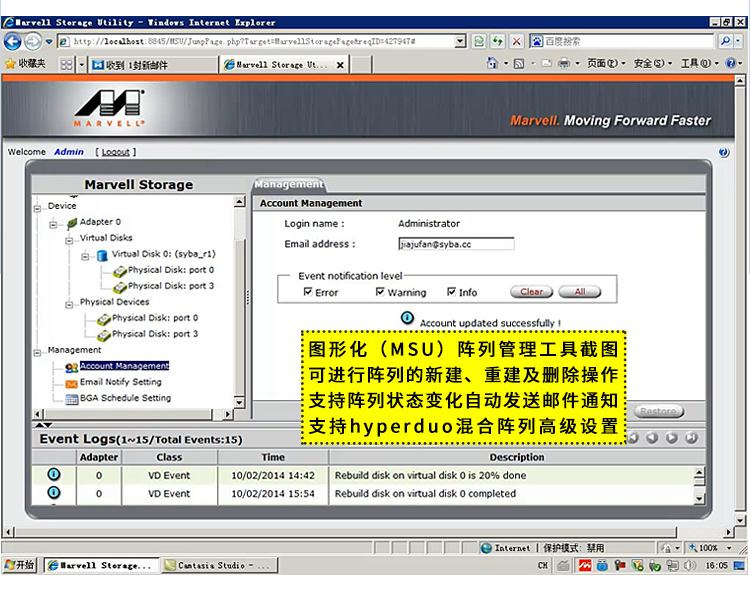Click the print icon in command bar
Screen dimensions: 750x608
564,63
